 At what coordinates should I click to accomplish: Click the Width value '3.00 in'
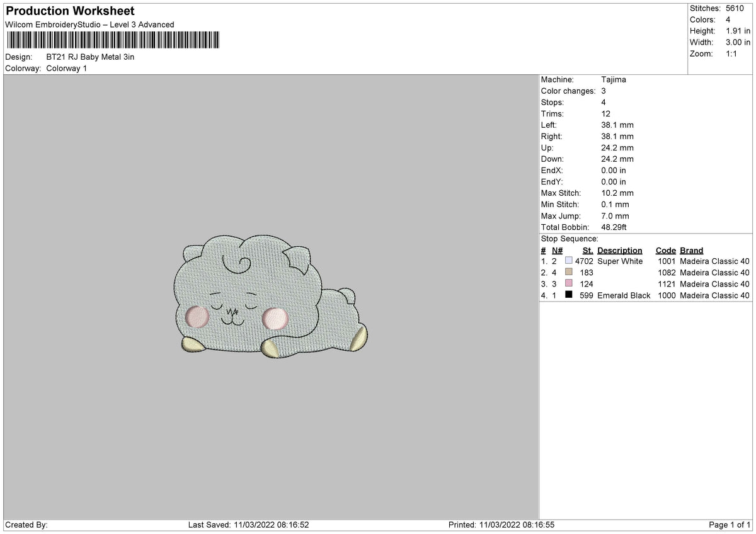coord(738,42)
